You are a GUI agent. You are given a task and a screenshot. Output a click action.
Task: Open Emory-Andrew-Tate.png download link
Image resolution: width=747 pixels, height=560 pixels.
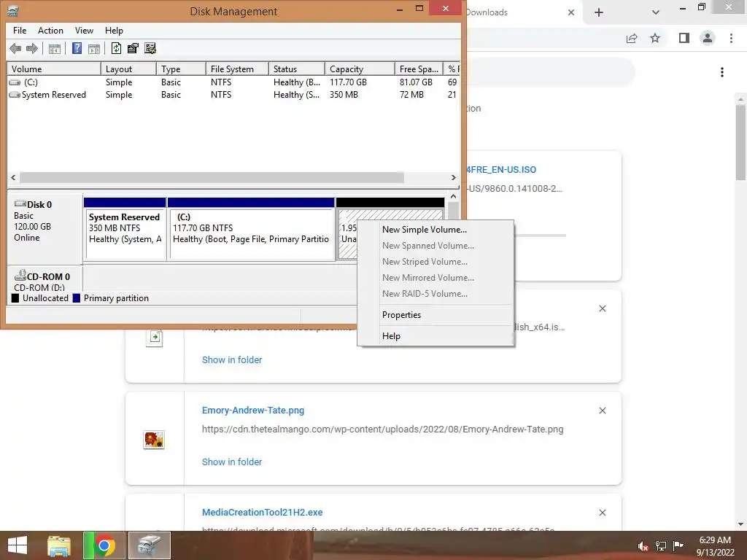[x=253, y=410]
